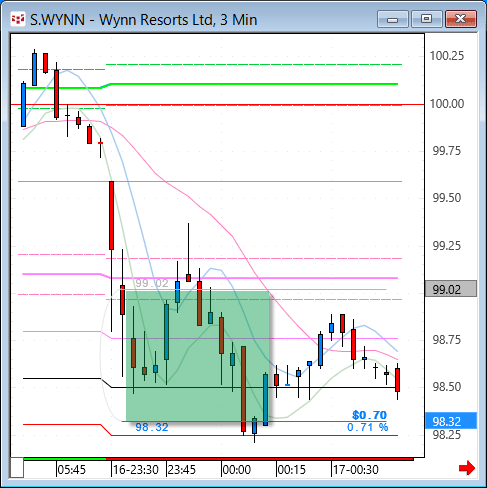Click the 98.50 price scale value
This screenshot has width=487, height=488.
pos(446,387)
